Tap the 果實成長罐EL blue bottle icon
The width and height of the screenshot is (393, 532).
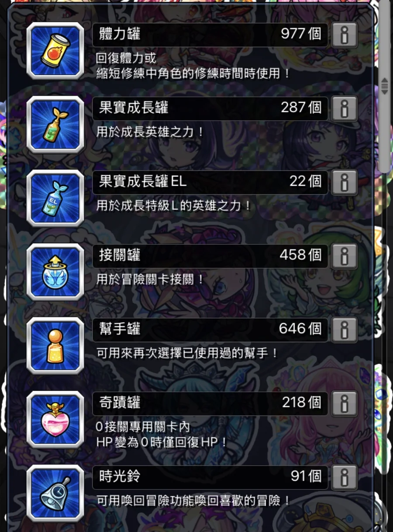[x=55, y=198]
